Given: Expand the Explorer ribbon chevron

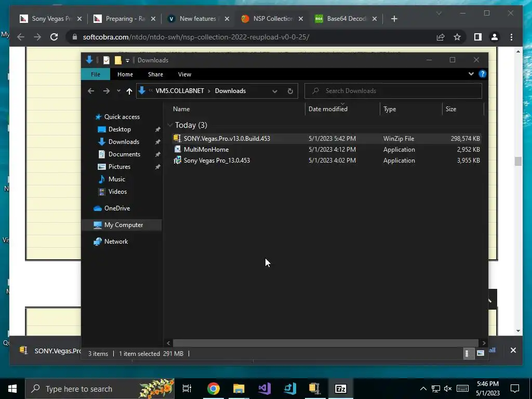Looking at the screenshot, I should pos(471,74).
